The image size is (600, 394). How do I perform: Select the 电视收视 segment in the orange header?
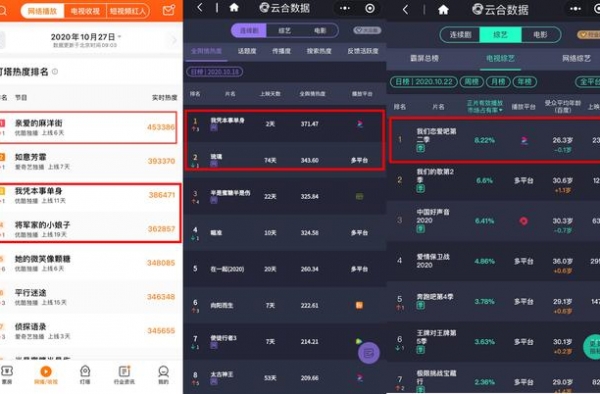(x=85, y=11)
